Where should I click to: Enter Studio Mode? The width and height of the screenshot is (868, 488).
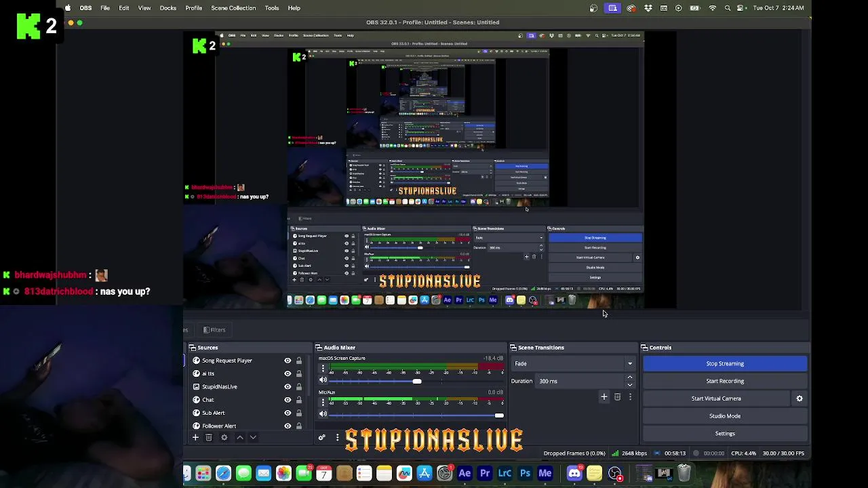pyautogui.click(x=725, y=416)
